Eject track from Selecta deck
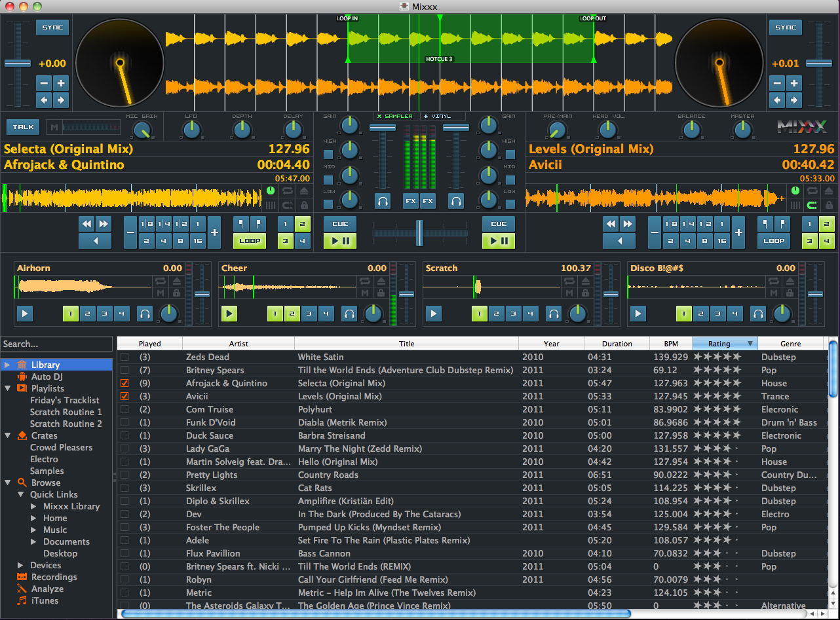This screenshot has width=840, height=620. click(x=305, y=191)
